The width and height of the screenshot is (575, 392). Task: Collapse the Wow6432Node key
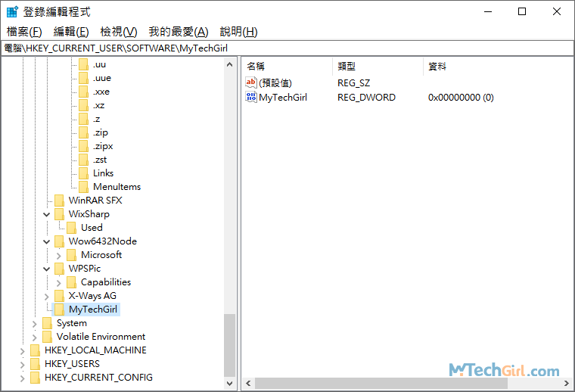coord(47,241)
